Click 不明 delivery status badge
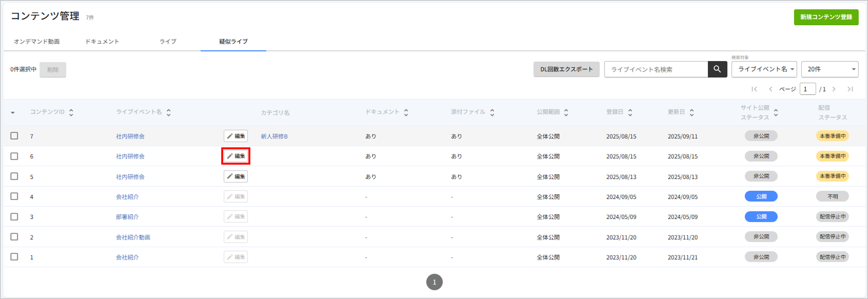 click(x=832, y=196)
